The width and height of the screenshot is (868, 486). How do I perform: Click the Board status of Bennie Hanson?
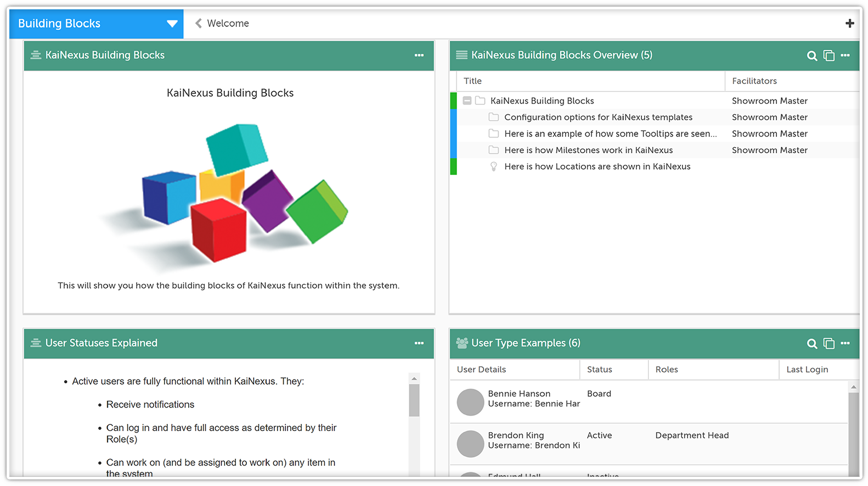599,394
